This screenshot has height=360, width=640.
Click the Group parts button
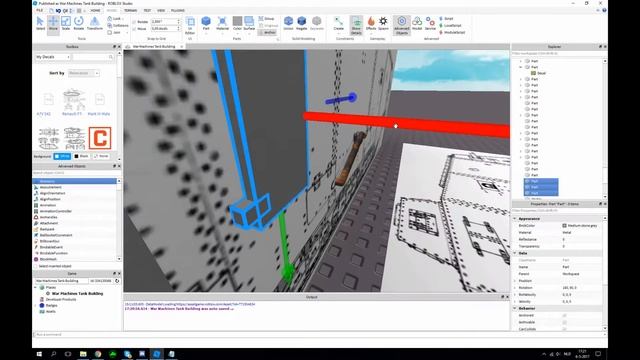coord(267,19)
